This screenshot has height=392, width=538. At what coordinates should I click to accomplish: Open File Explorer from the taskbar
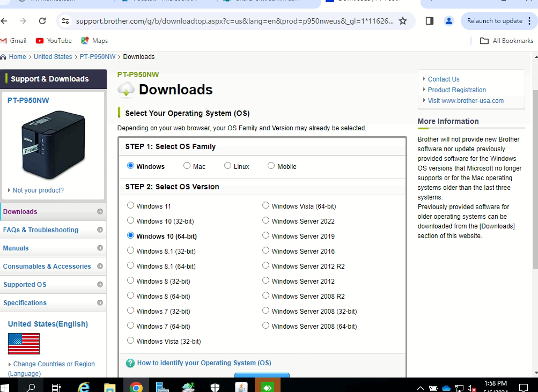(x=110, y=388)
